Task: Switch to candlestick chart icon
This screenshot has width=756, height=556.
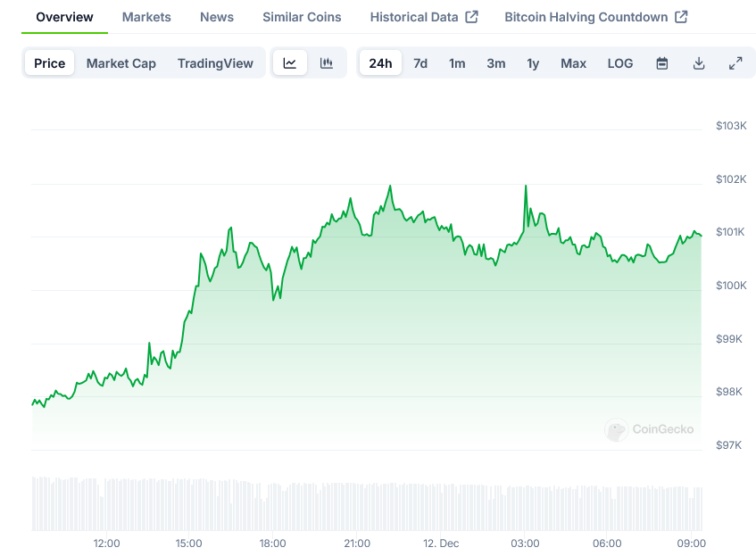Action: pyautogui.click(x=327, y=63)
